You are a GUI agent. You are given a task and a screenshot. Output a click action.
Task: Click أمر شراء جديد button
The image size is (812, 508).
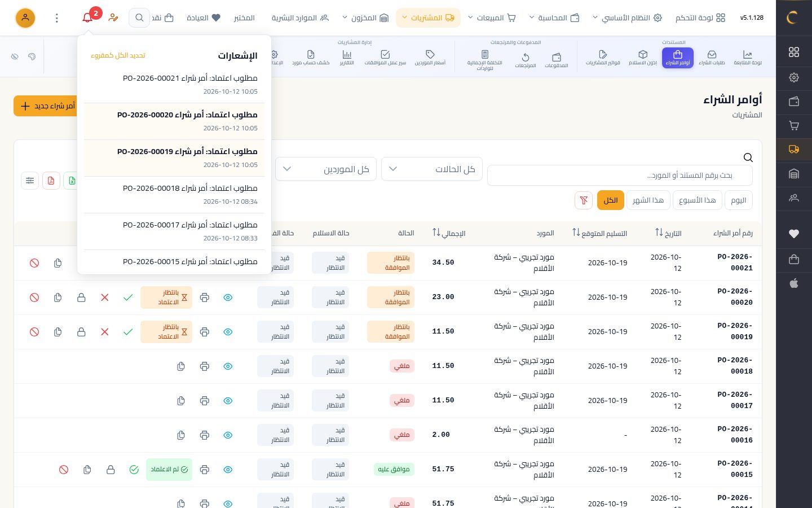[x=47, y=106]
